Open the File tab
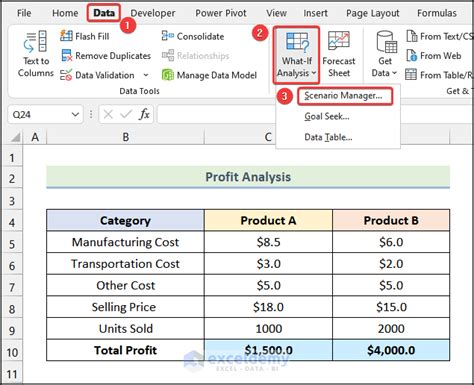The height and width of the screenshot is (385, 474). point(24,13)
